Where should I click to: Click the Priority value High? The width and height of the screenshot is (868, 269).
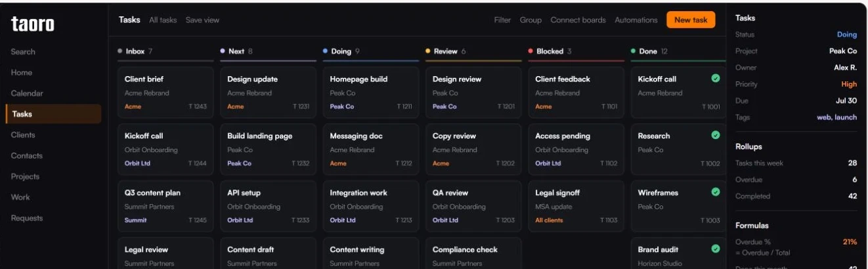pyautogui.click(x=850, y=84)
